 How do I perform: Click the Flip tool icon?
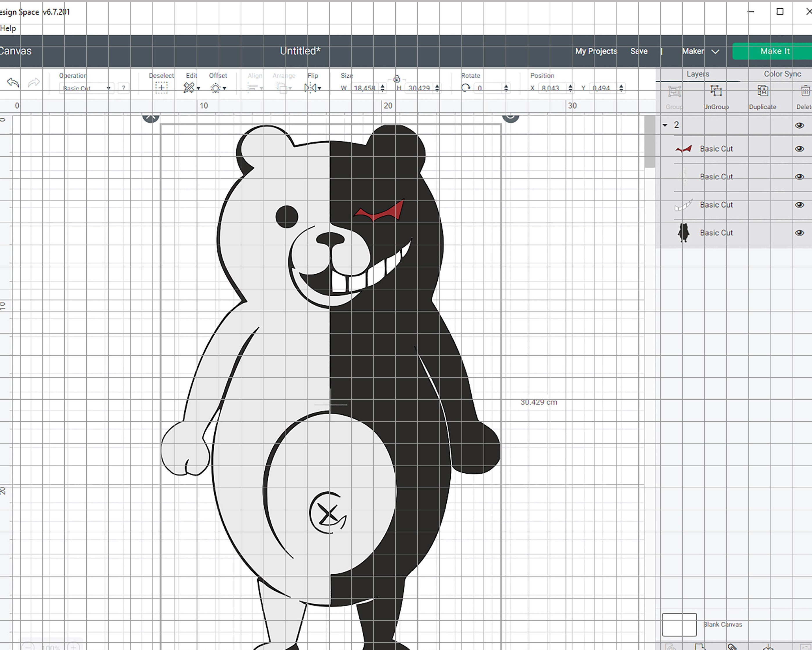pyautogui.click(x=311, y=87)
